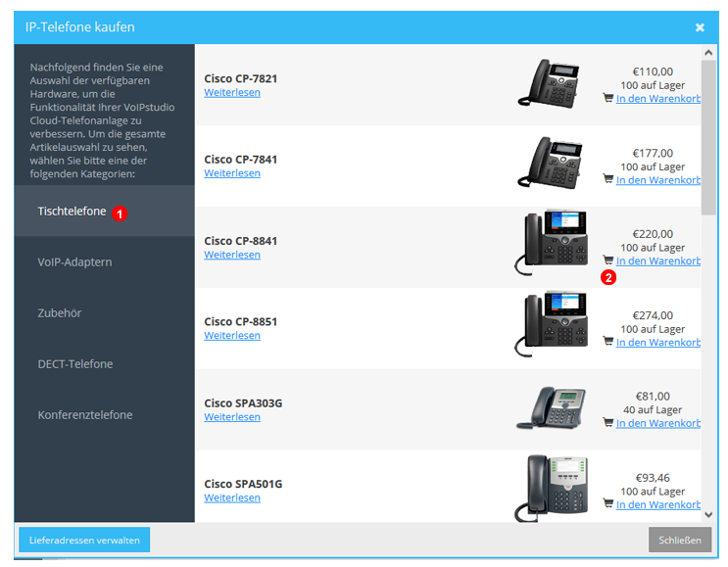728x567 pixels.
Task: Click cart icon for Cisco SPA303G
Action: (x=607, y=423)
